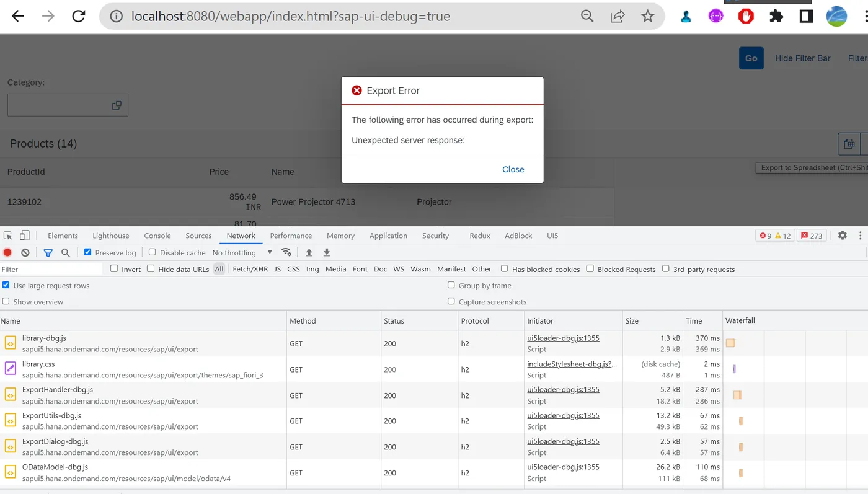This screenshot has width=868, height=494.
Task: Open the DevTools settings gear
Action: point(842,236)
